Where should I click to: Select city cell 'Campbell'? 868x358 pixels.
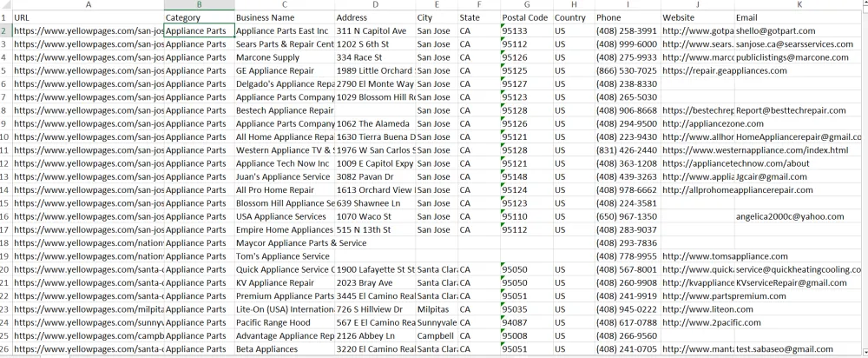pos(437,335)
